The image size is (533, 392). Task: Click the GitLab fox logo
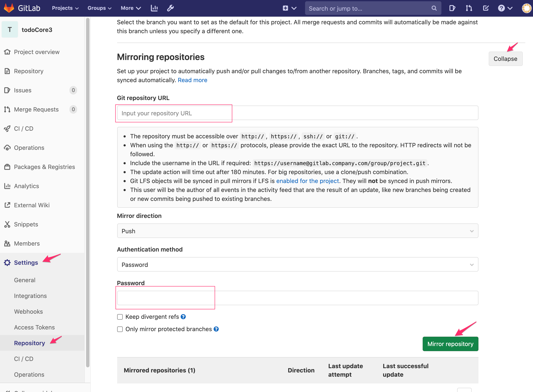pyautogui.click(x=9, y=8)
